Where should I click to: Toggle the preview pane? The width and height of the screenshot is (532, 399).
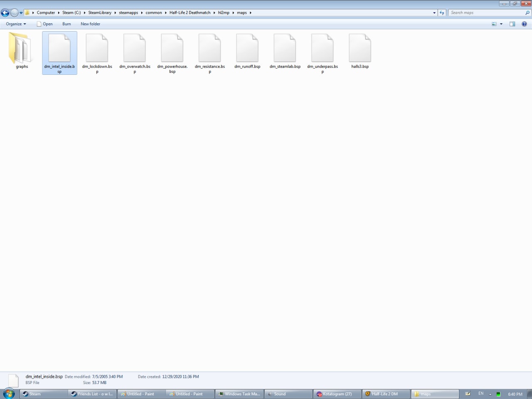[x=512, y=24]
